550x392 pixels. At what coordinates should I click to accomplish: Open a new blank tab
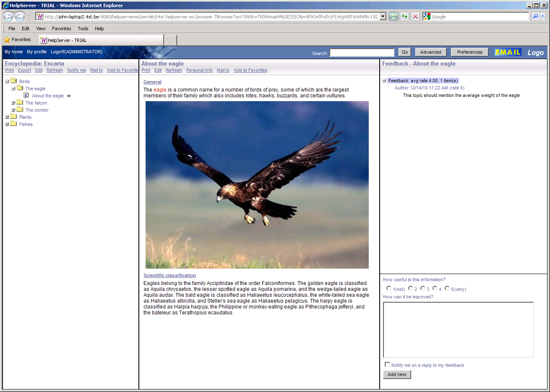pos(171,40)
